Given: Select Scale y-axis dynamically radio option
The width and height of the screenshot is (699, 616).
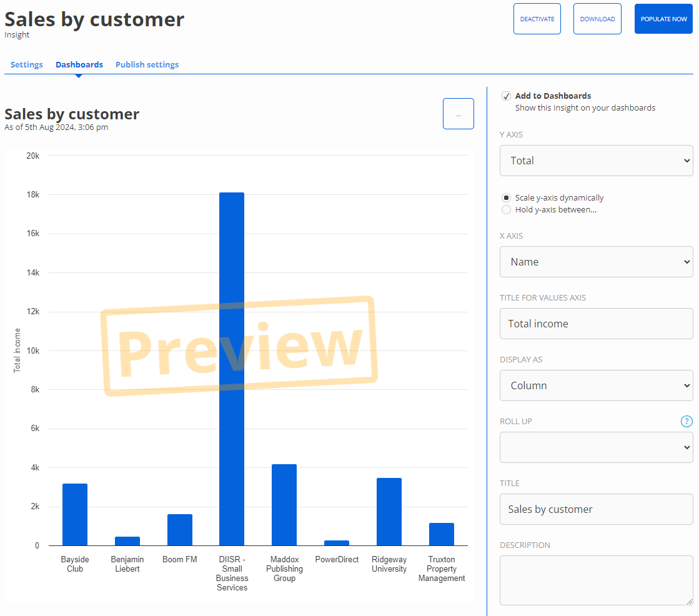Looking at the screenshot, I should coord(506,198).
